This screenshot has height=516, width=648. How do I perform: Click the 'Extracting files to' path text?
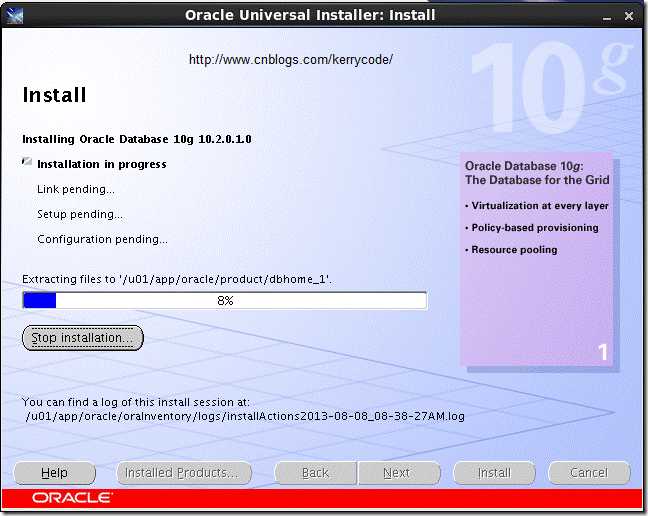coord(177,279)
